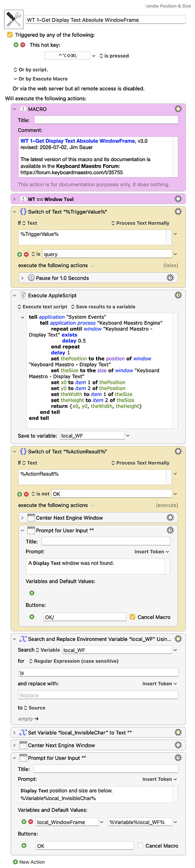Remove the hot key trigger with red minus
Screen dimensions: 195x868
click(x=23, y=45)
